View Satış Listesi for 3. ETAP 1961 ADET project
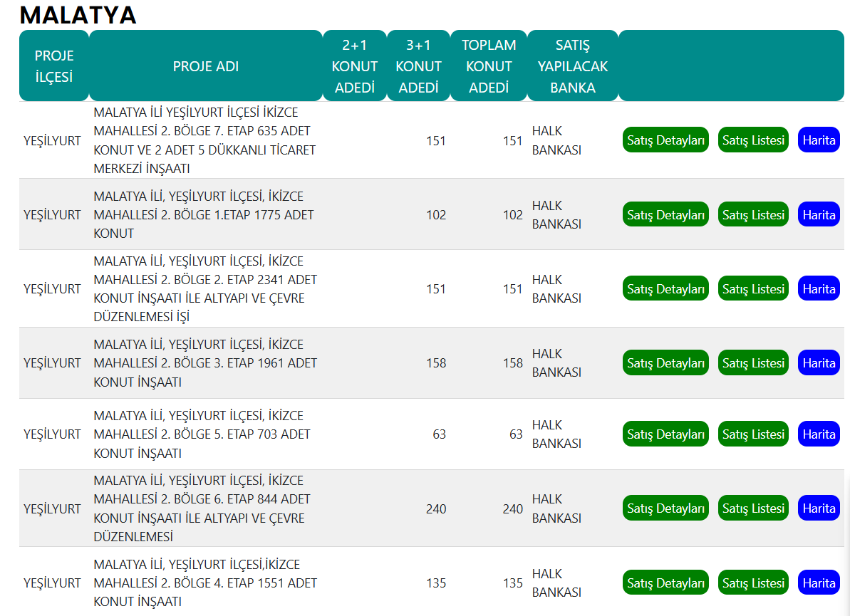Screen dimensions: 850x616 coord(753,363)
